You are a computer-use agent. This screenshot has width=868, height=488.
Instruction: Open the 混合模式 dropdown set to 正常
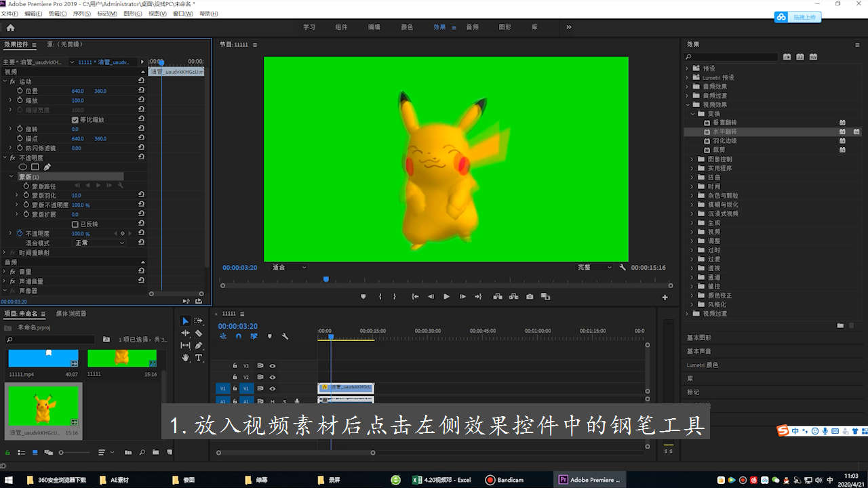(99, 243)
